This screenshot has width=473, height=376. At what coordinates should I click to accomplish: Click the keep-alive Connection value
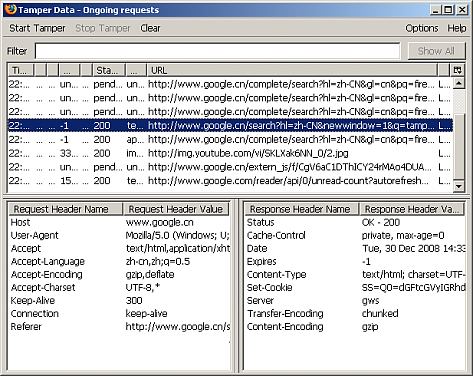[146, 313]
